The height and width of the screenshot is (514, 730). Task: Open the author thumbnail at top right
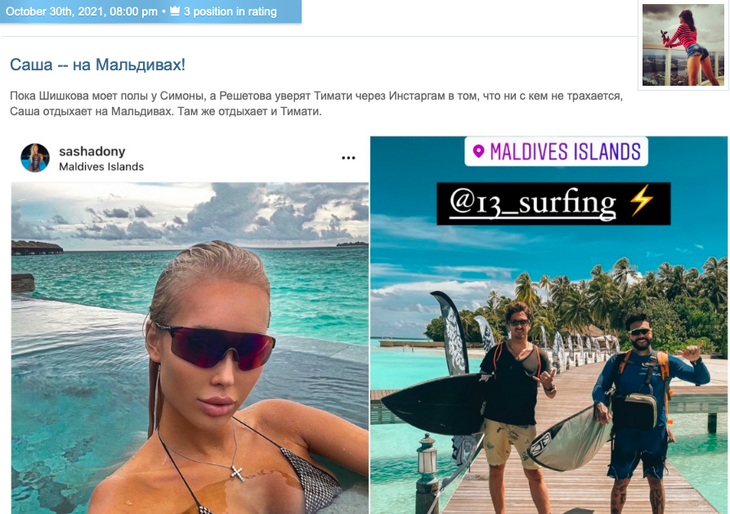tap(683, 45)
